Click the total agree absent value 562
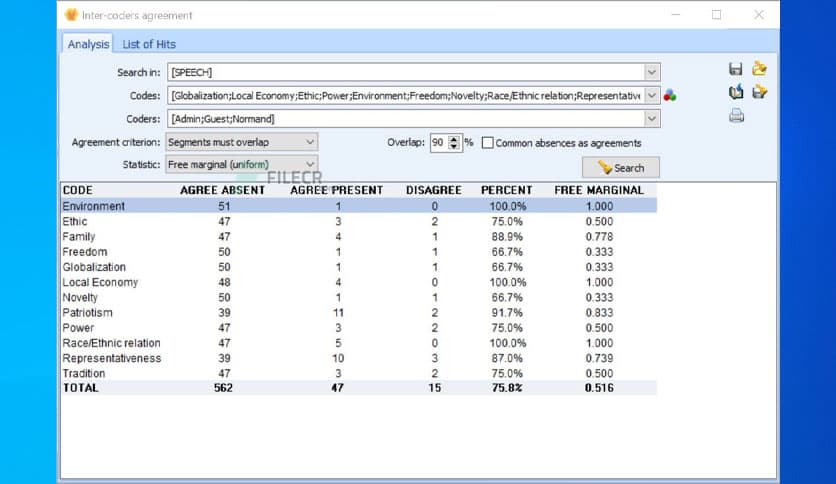Viewport: 836px width, 484px height. pos(223,388)
